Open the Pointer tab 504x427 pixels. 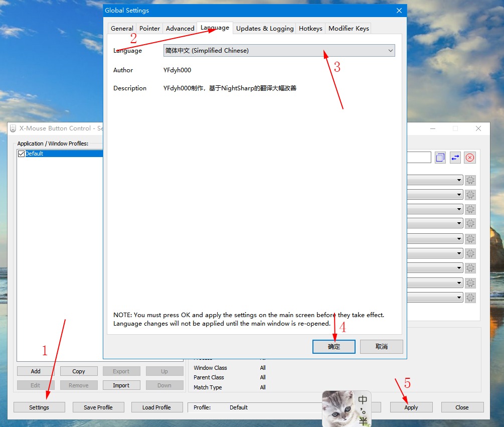pos(149,28)
